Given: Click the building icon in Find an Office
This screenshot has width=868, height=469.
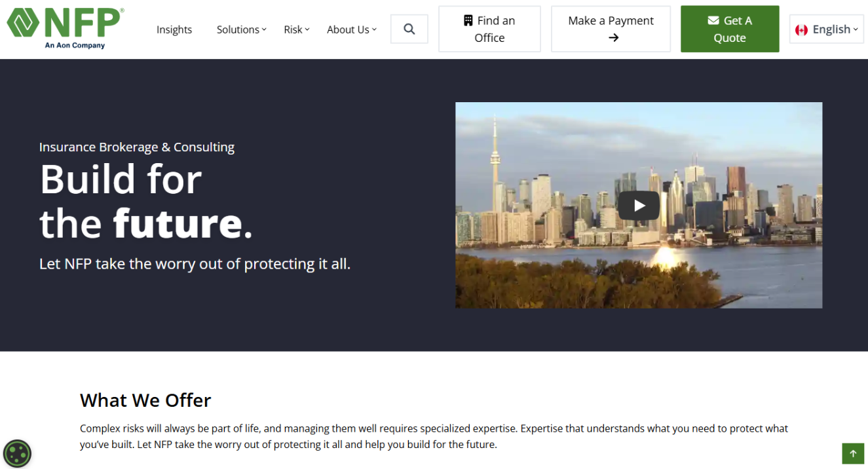Looking at the screenshot, I should point(468,21).
